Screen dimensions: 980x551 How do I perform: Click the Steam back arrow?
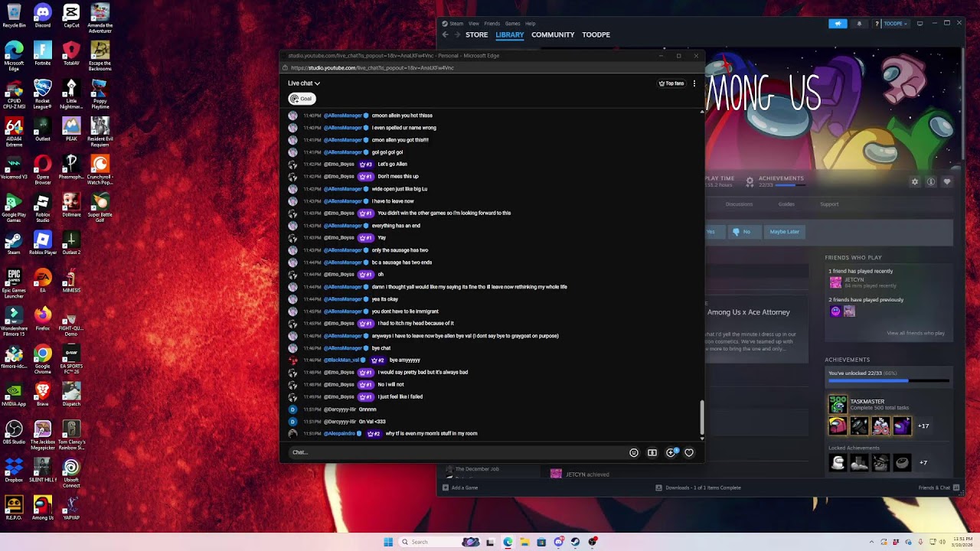pyautogui.click(x=446, y=35)
